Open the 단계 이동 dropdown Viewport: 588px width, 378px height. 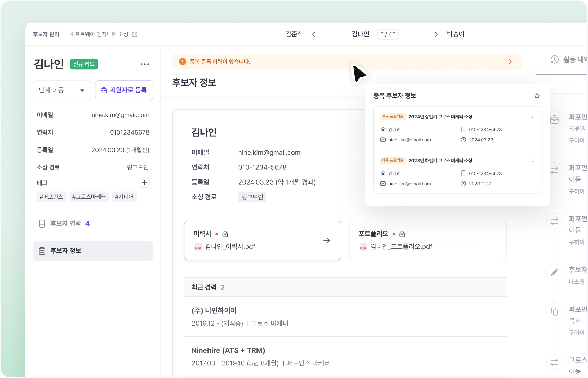pos(62,90)
